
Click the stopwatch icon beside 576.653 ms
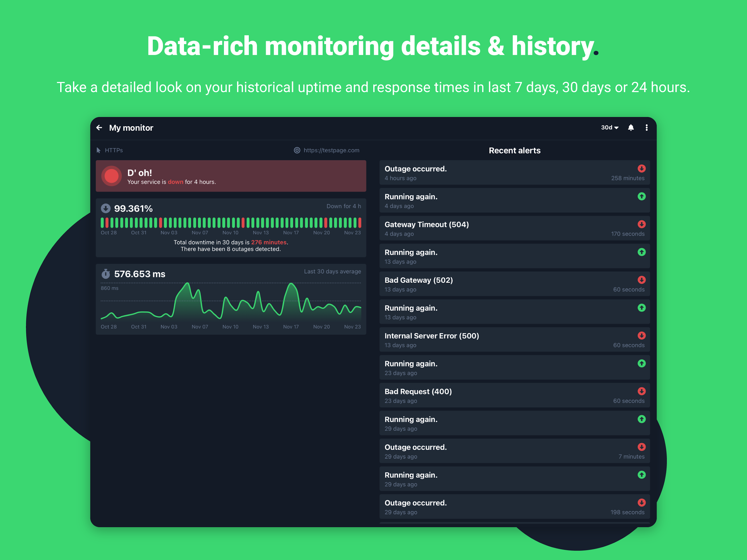(106, 274)
